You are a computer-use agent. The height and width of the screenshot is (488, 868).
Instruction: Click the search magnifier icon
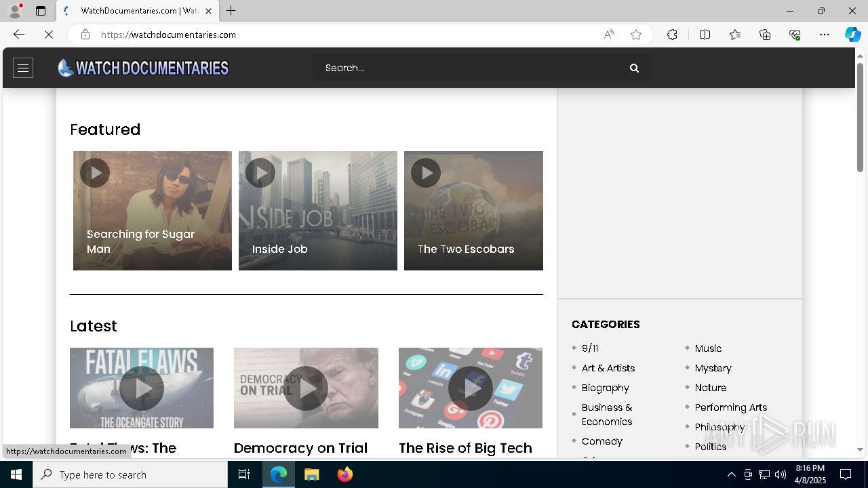[x=634, y=68]
